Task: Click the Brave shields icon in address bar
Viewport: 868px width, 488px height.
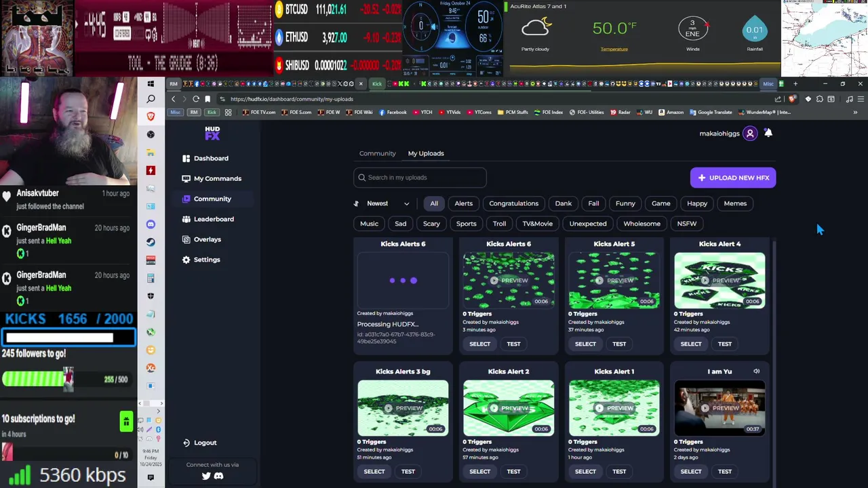Action: click(x=792, y=99)
